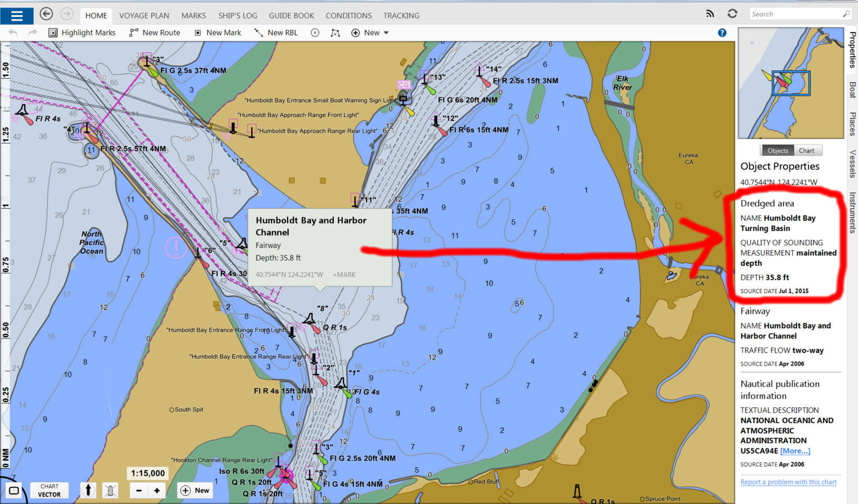Switch to HOME tab
This screenshot has width=858, height=504.
(x=96, y=16)
